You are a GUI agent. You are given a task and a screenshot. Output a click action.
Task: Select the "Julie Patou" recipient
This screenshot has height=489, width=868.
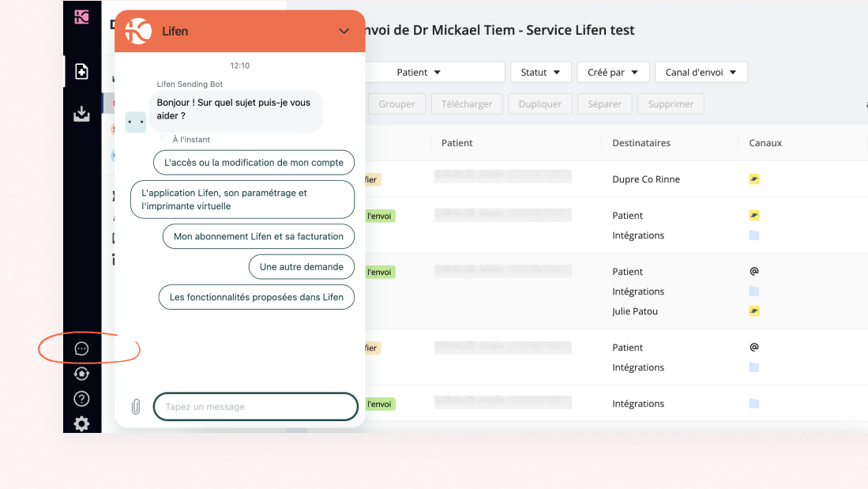[634, 311]
